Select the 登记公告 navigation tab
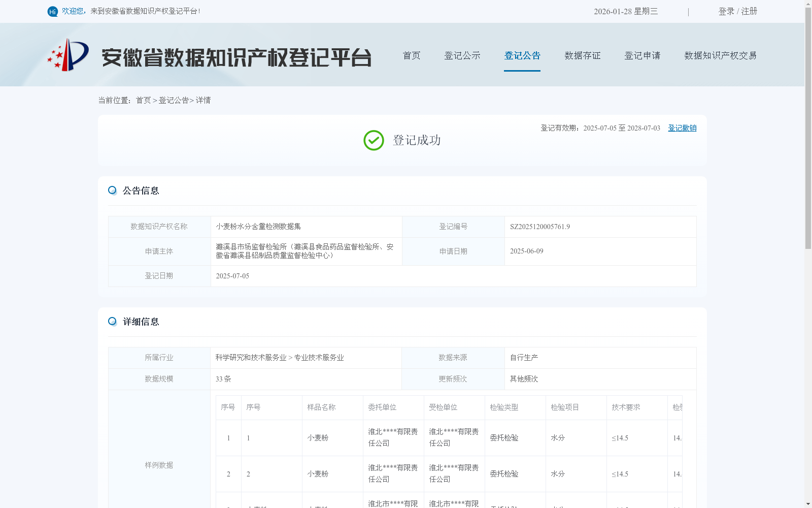The image size is (812, 508). click(x=522, y=55)
